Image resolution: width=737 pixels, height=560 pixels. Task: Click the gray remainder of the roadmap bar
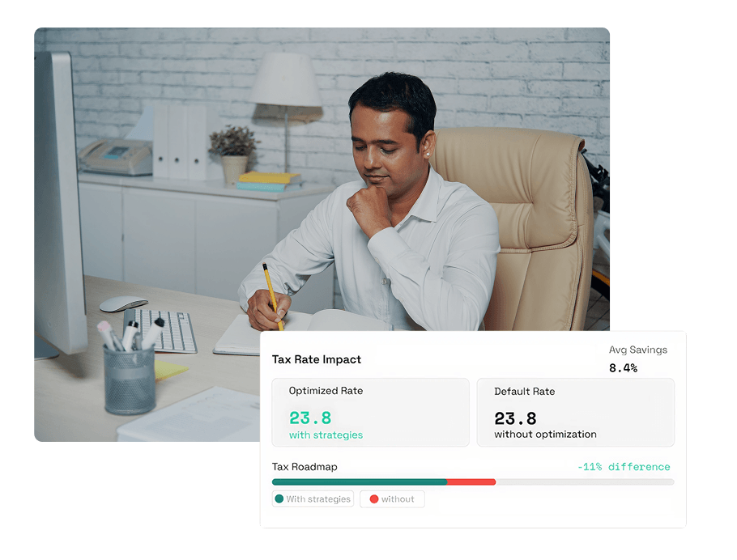click(586, 482)
